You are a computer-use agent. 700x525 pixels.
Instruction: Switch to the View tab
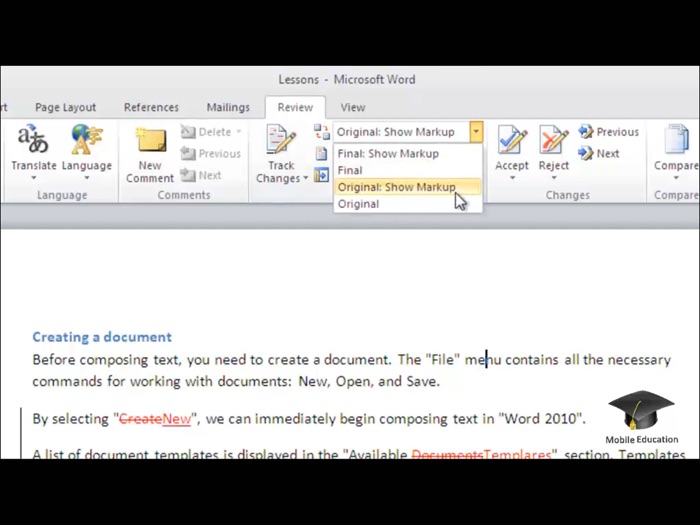point(353,107)
